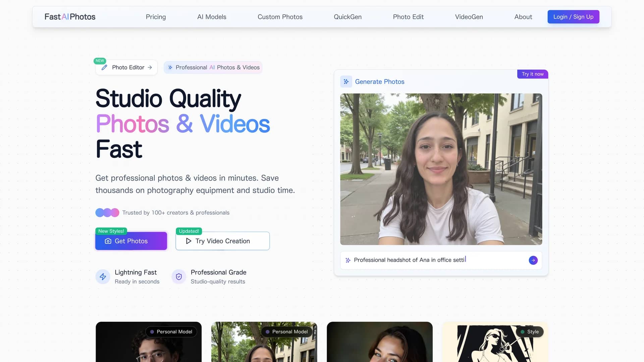Click the pencil icon beside Photo Editor

pos(104,67)
